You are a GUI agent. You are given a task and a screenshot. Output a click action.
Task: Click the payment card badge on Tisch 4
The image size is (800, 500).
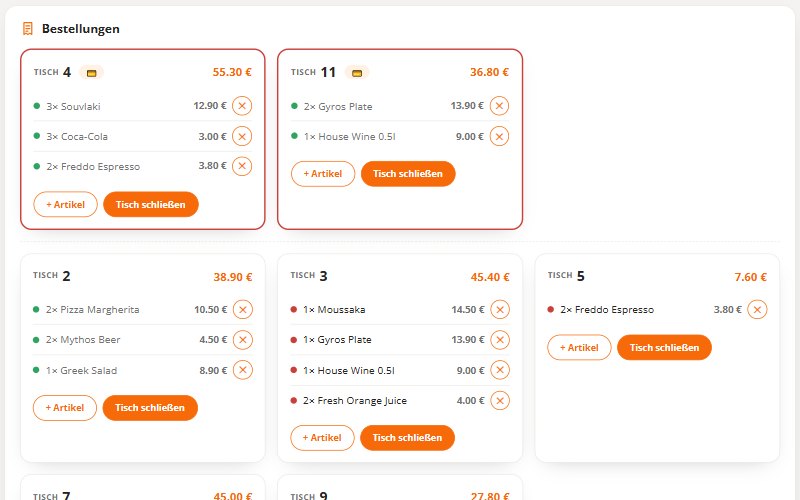(x=91, y=73)
